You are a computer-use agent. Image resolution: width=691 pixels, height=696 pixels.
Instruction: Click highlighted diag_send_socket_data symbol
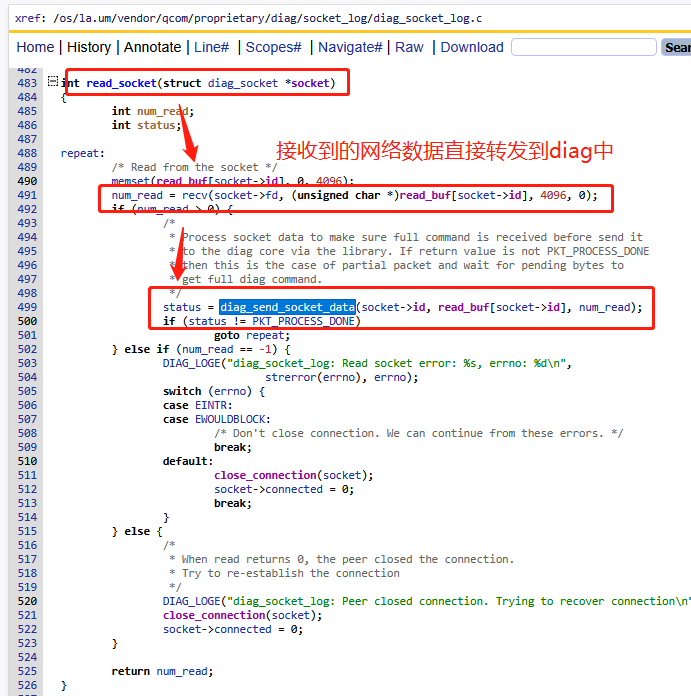click(287, 307)
